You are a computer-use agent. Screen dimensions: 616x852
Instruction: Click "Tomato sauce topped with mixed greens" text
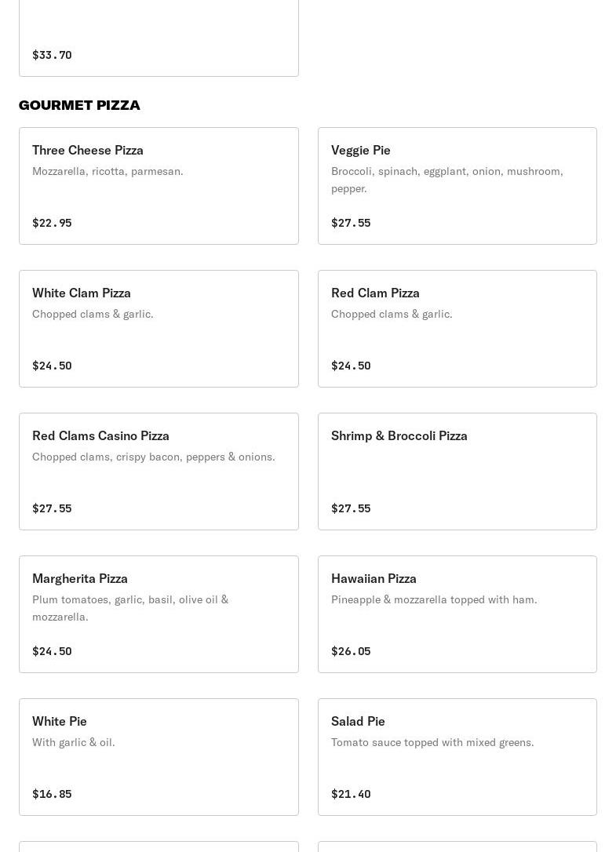coord(432,742)
